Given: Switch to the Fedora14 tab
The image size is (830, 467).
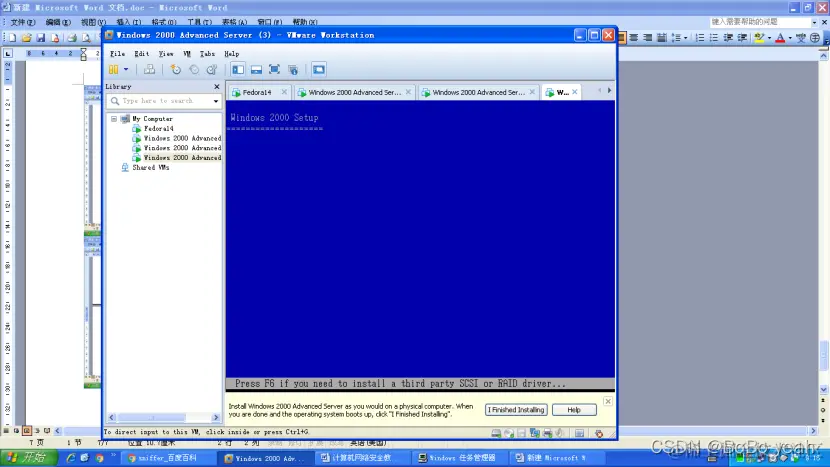Looking at the screenshot, I should (257, 92).
